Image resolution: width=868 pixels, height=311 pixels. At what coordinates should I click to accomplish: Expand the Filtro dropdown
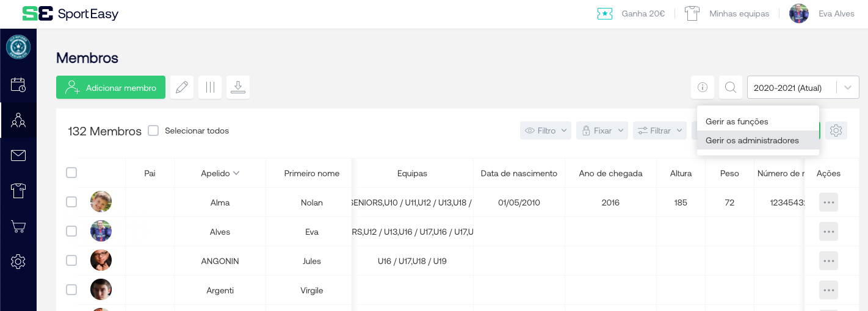click(546, 130)
